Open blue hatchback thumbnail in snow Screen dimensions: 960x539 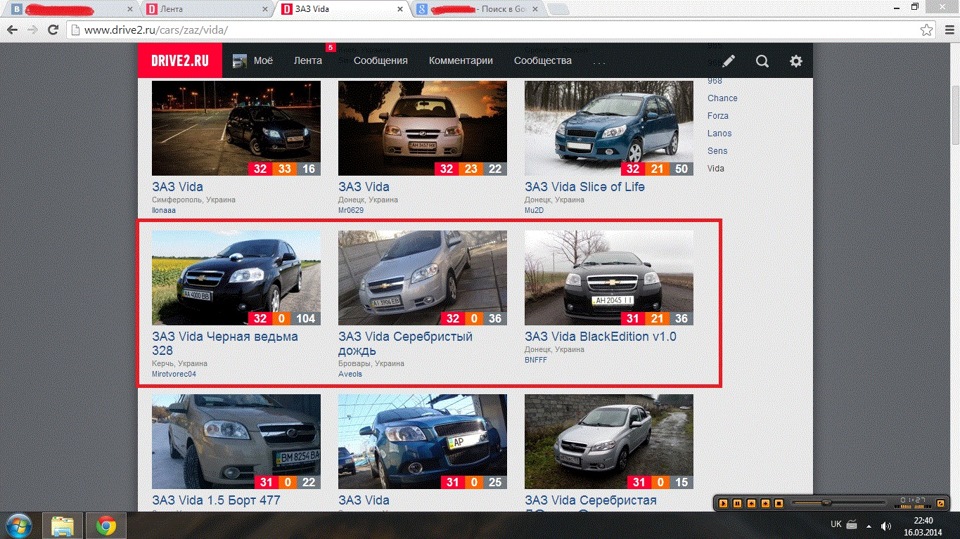click(609, 128)
